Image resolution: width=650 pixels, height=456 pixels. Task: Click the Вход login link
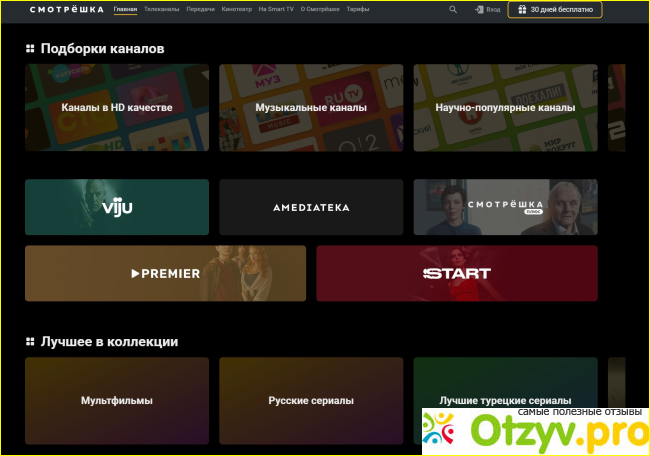pyautogui.click(x=493, y=9)
